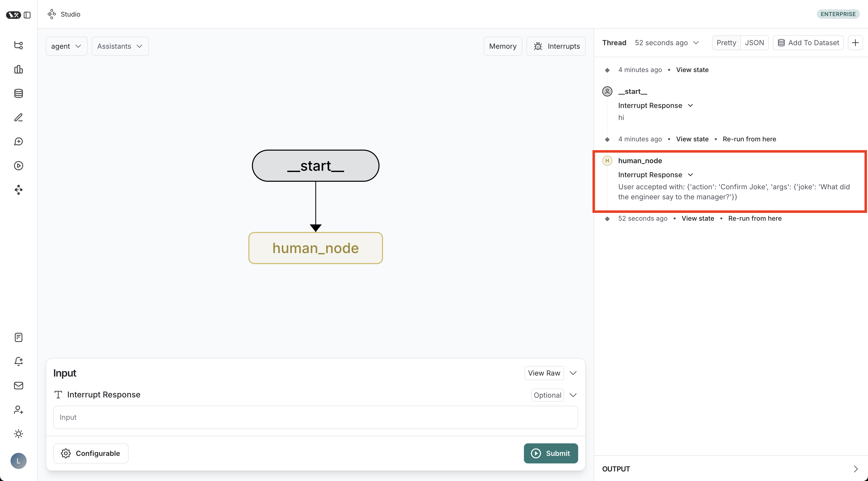This screenshot has width=868, height=481.
Task: Click the add user icon in sidebar
Action: pos(19,410)
